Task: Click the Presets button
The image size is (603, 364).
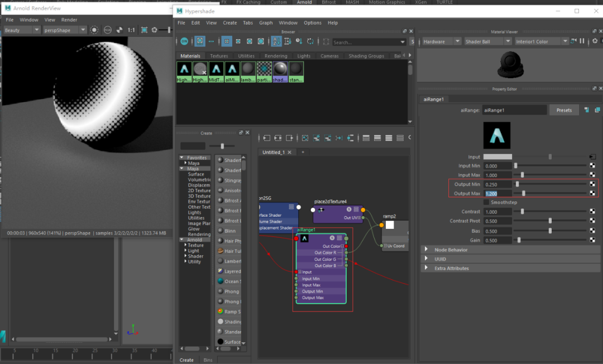Action: click(564, 110)
